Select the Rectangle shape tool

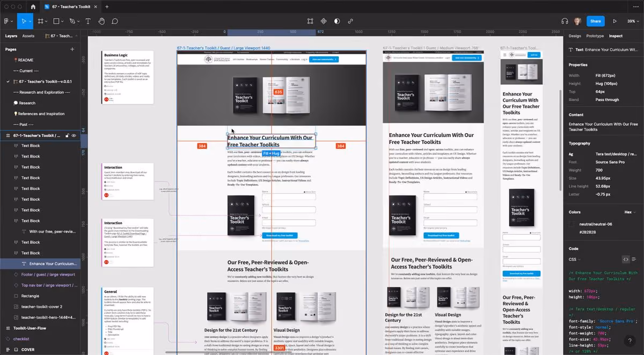(56, 21)
